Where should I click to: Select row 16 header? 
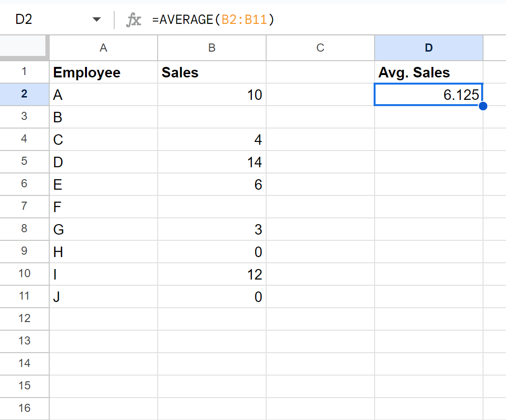click(x=24, y=409)
